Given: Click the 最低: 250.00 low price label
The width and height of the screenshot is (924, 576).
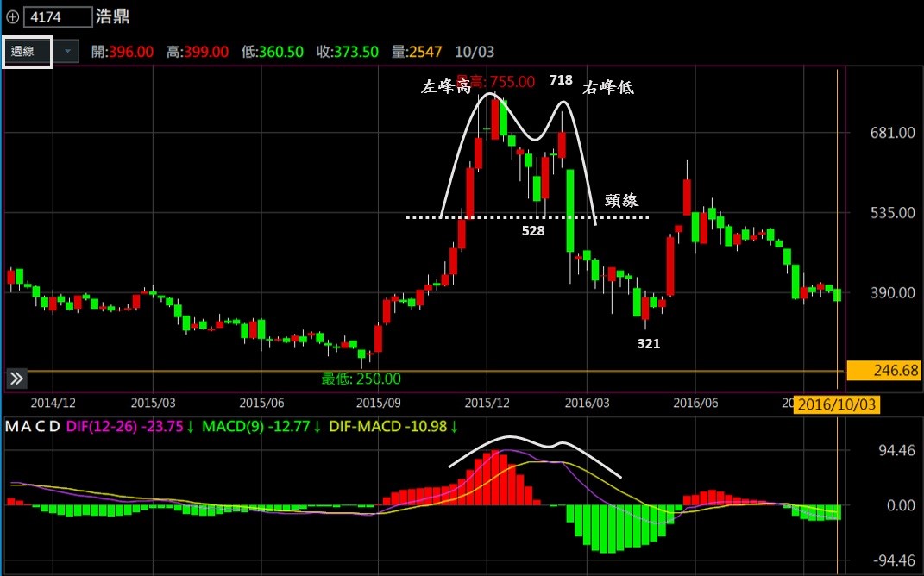Looking at the screenshot, I should click(361, 379).
